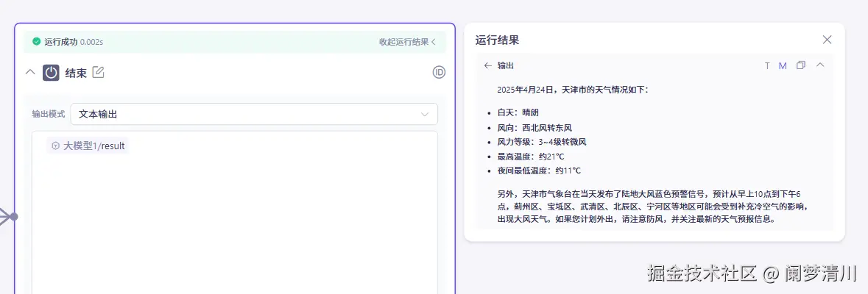868x294 pixels.
Task: Copy the output with the copy icon
Action: (800, 65)
